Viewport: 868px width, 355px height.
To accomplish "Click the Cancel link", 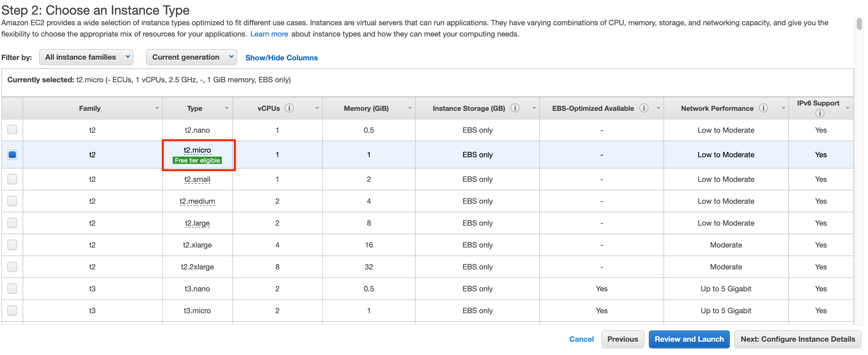I will point(581,339).
